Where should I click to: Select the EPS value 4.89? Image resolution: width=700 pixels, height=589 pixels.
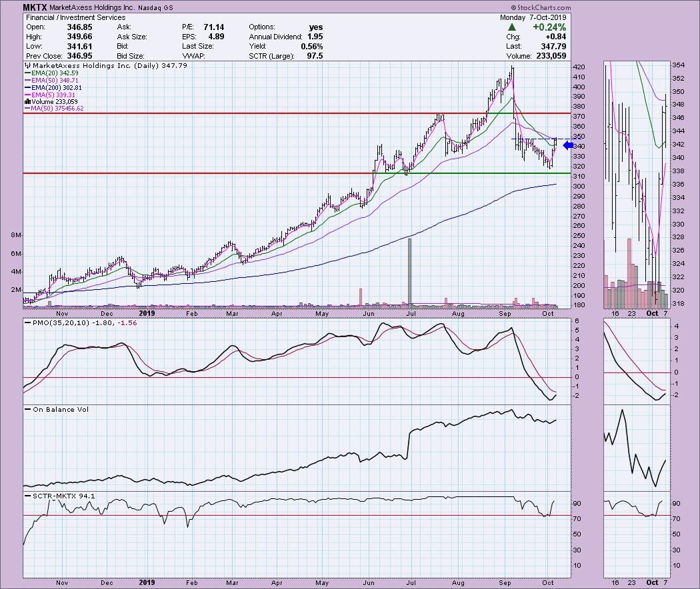point(217,37)
